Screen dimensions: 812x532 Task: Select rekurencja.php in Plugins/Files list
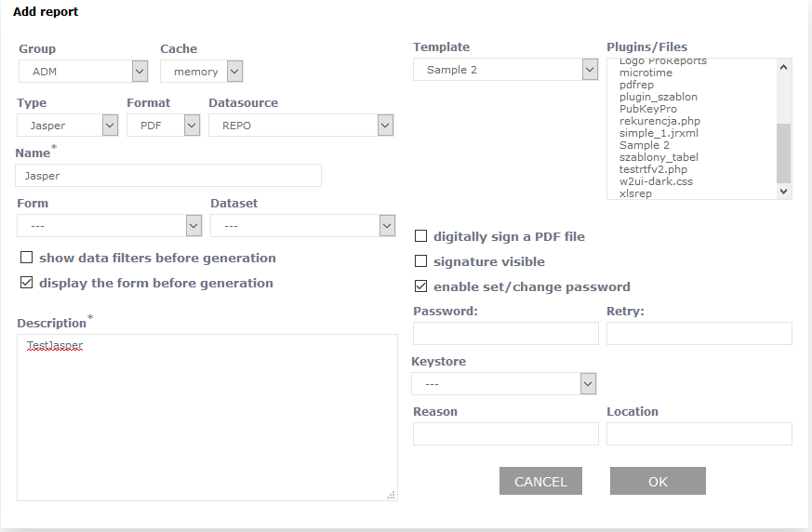point(659,121)
